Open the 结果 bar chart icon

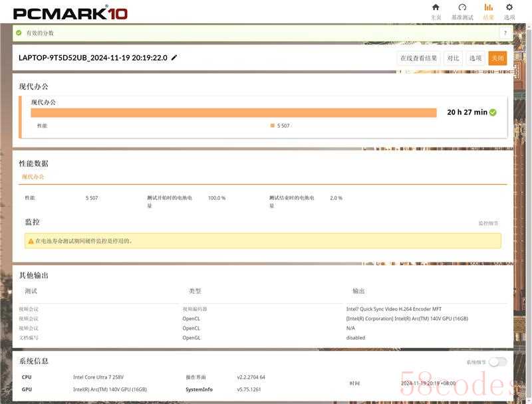click(x=488, y=8)
